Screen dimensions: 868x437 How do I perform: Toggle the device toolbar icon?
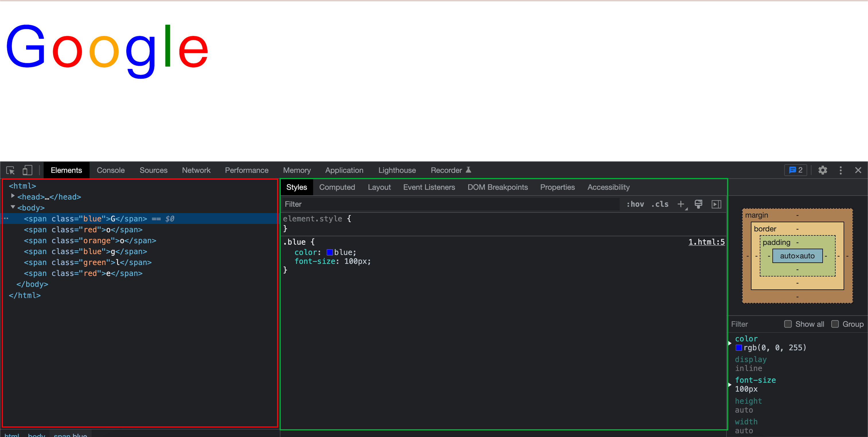(x=27, y=171)
